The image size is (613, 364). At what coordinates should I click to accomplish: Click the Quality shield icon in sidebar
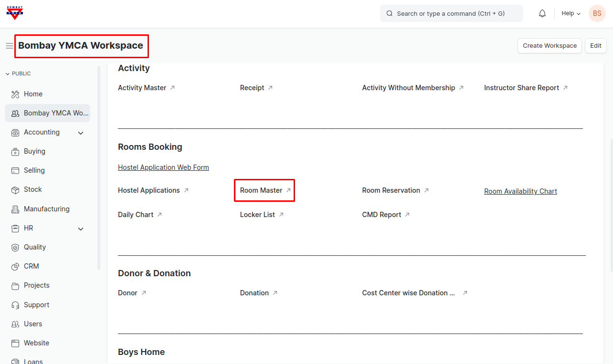15,247
